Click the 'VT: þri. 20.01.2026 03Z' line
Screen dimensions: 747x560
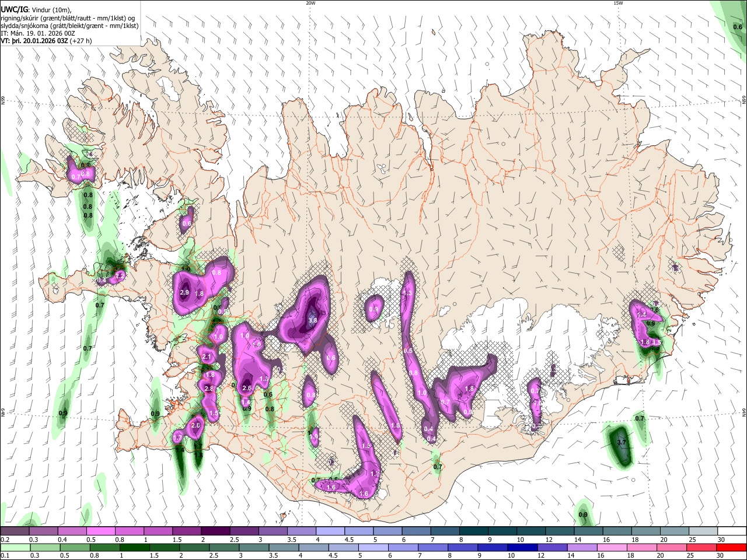click(46, 41)
